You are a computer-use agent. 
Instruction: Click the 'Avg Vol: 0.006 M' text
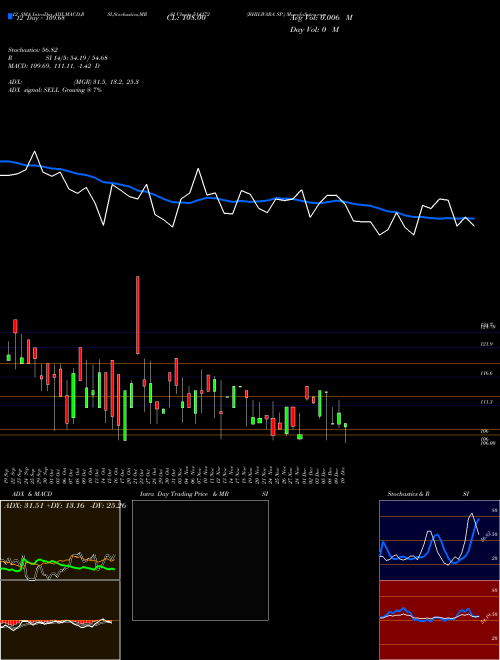pos(321,18)
